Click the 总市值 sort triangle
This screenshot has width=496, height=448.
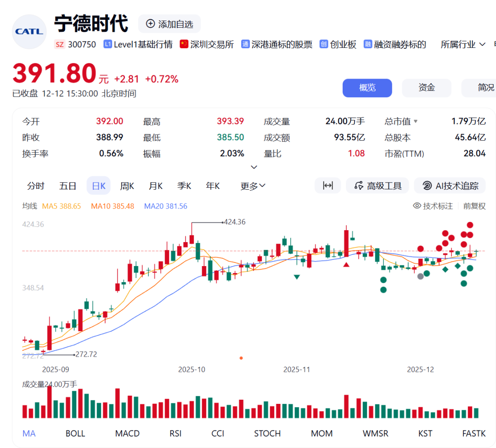click(416, 122)
